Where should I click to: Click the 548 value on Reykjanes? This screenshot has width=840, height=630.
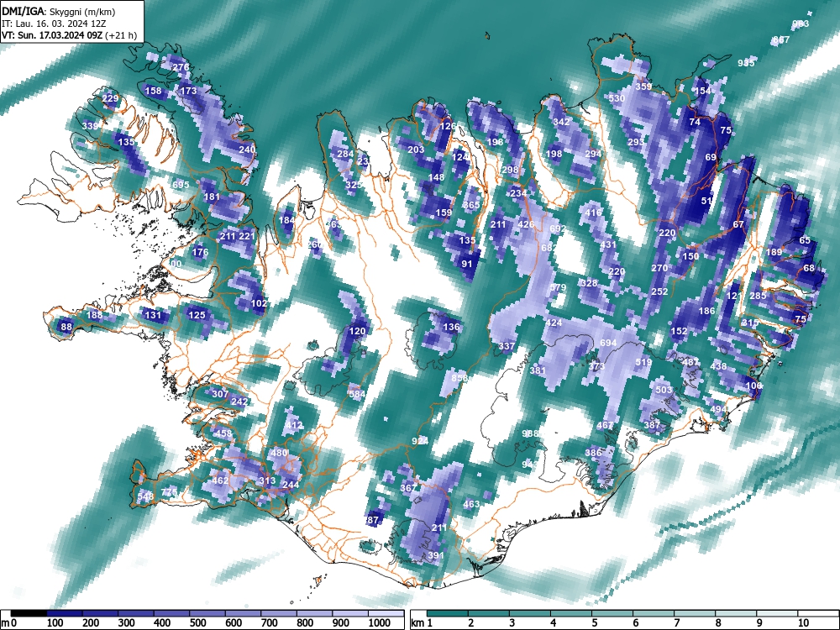coord(145,496)
